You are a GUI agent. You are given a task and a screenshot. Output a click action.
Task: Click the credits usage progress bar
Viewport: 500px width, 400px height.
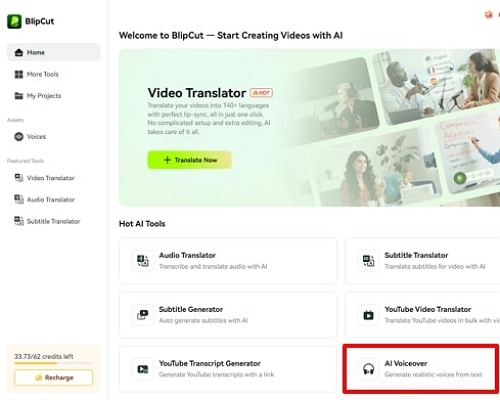pos(53,363)
